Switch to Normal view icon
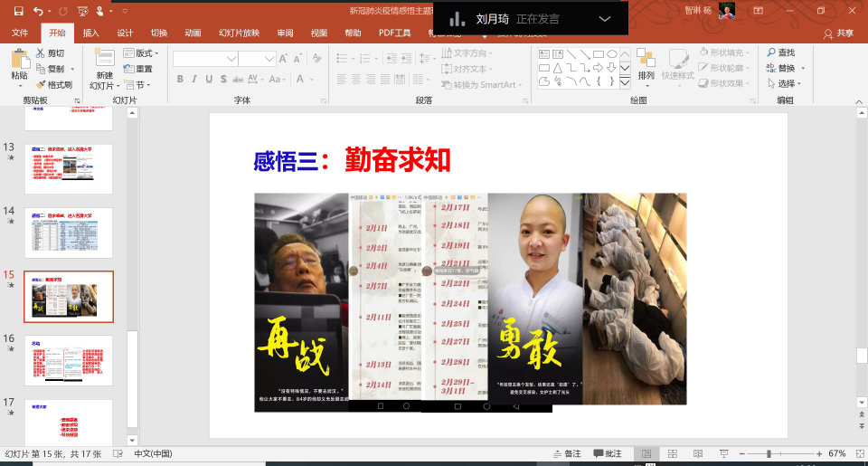The width and height of the screenshot is (868, 466). click(646, 454)
